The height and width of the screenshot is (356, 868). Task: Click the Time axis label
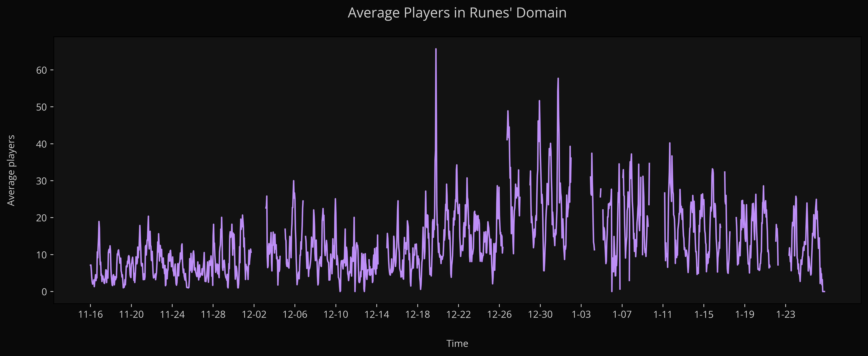[x=457, y=344]
